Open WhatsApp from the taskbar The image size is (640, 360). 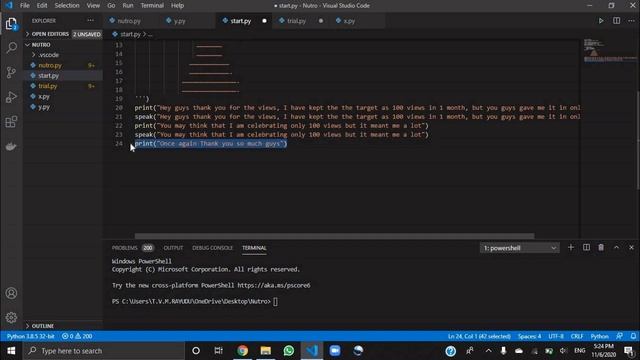pyautogui.click(x=289, y=351)
